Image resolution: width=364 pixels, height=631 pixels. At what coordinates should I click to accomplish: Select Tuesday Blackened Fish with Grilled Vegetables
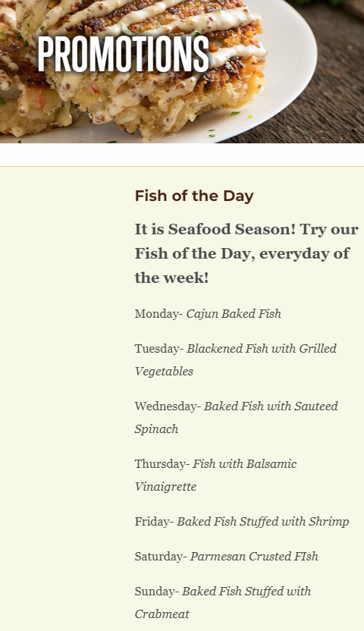point(236,359)
